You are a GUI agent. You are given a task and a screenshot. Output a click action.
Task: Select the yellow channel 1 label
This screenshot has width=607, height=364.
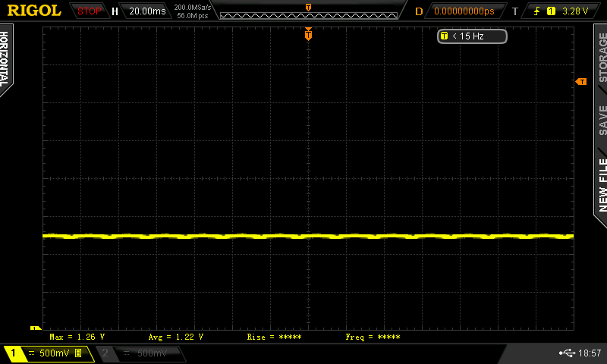(x=13, y=353)
